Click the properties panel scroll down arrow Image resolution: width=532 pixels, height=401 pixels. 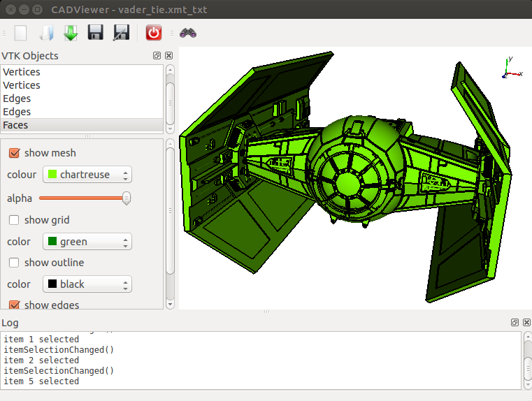170,304
